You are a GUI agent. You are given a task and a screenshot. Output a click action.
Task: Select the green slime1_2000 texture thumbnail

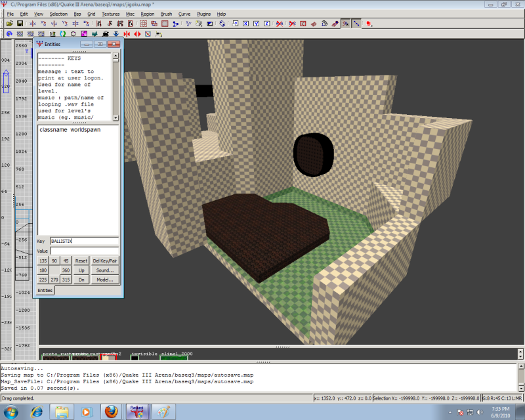(174, 358)
